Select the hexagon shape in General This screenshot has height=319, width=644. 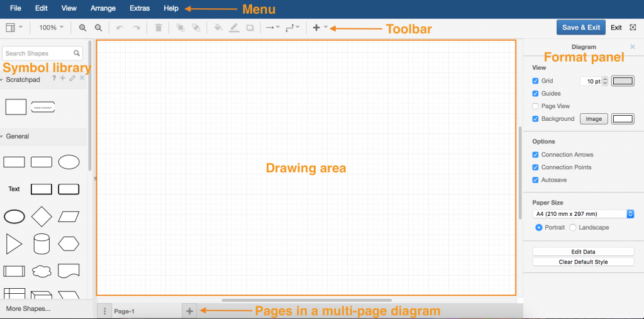[x=69, y=243]
